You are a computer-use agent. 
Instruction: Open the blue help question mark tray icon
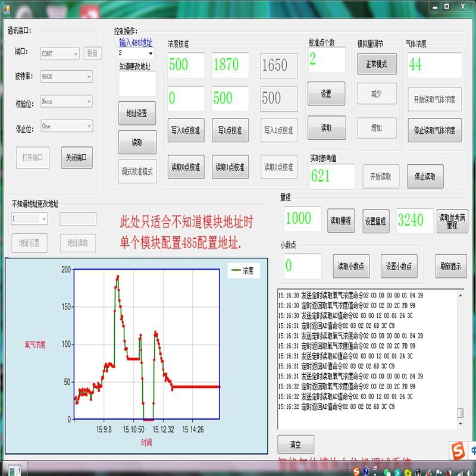pyautogui.click(x=366, y=470)
